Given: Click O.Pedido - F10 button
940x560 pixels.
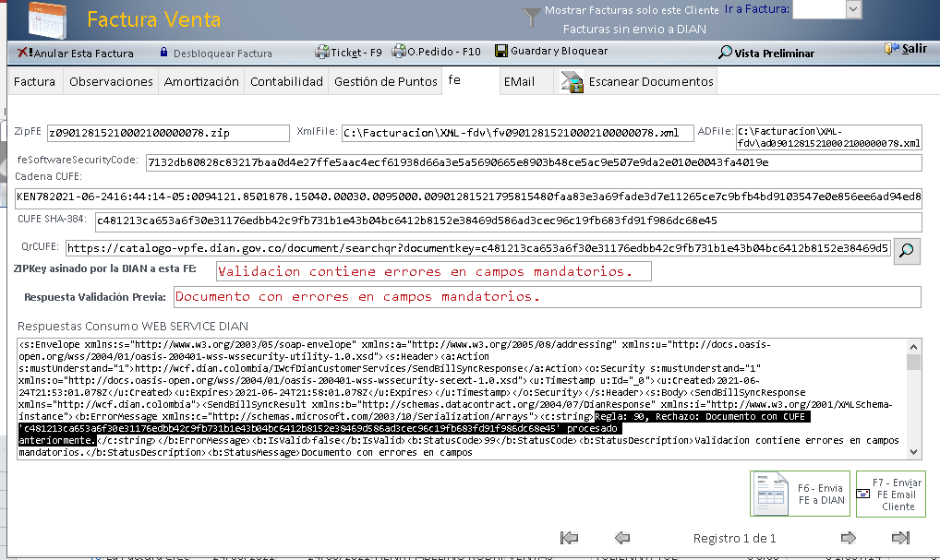Looking at the screenshot, I should point(437,52).
